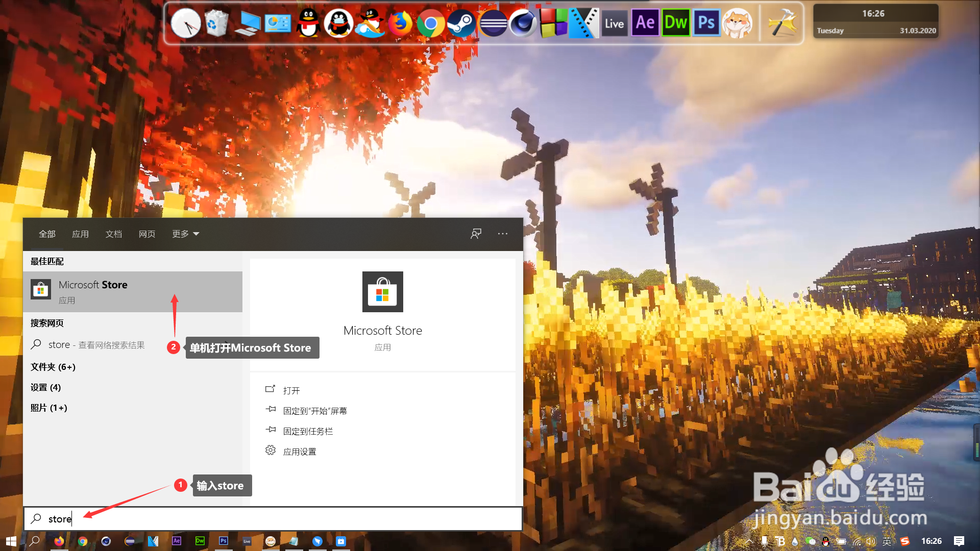Open the blue winged DingTalk taskbar icon

pyautogui.click(x=317, y=541)
